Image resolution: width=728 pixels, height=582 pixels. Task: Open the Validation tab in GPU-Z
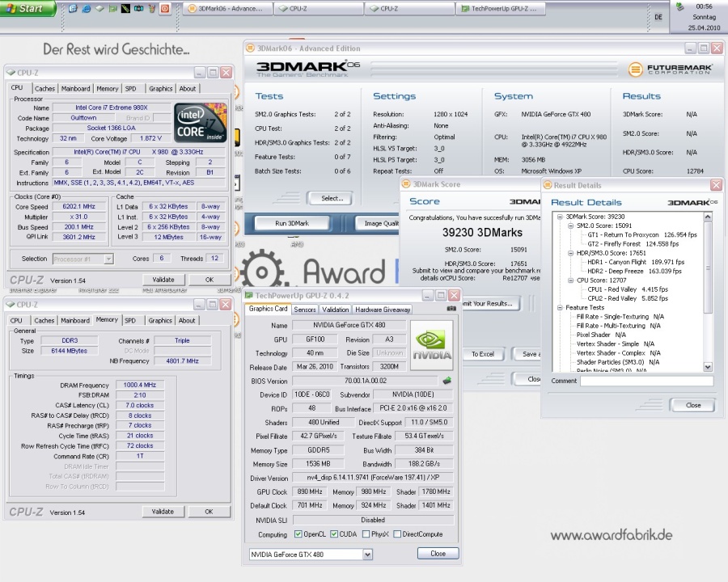335,310
